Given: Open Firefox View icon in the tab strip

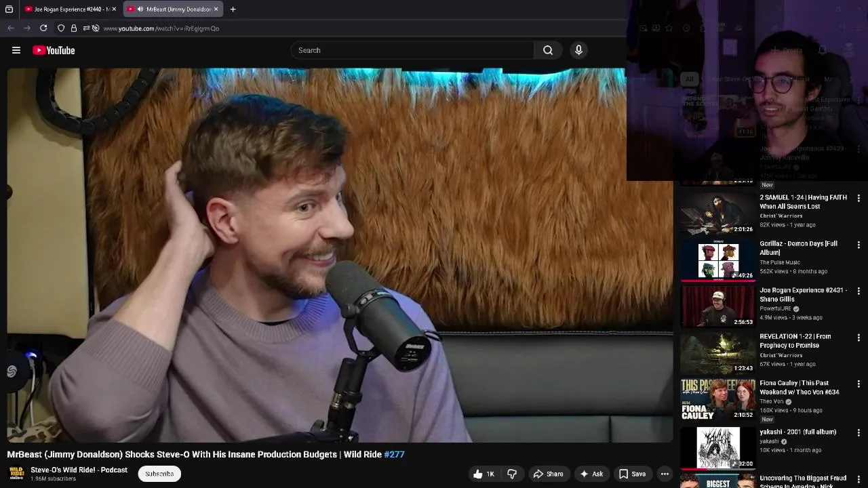Looking at the screenshot, I should click(x=9, y=9).
